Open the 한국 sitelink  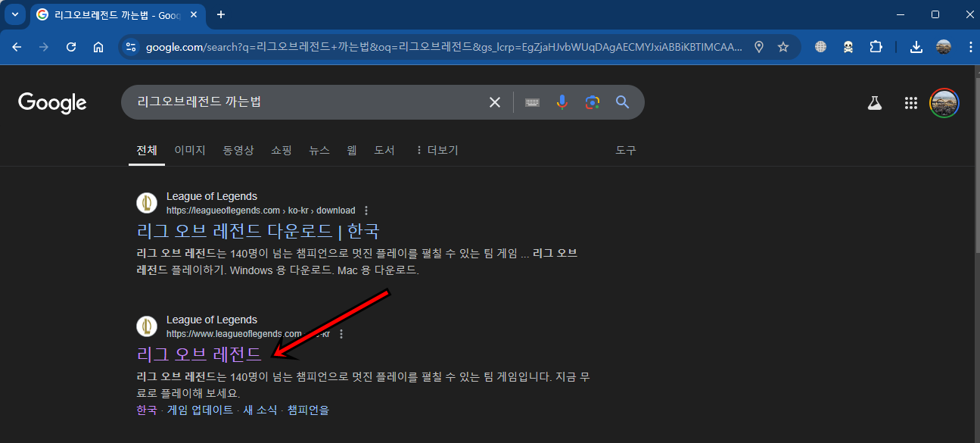(x=147, y=410)
